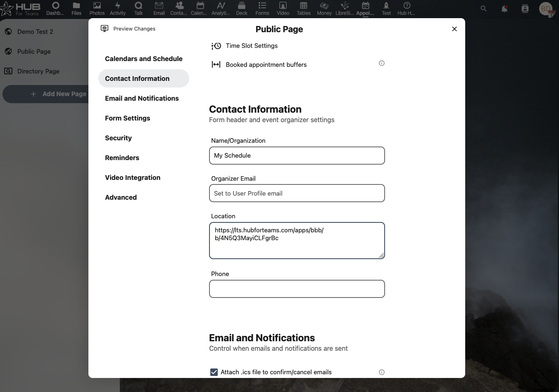This screenshot has height=392, width=559.
Task: Open the Deck app
Action: [242, 9]
